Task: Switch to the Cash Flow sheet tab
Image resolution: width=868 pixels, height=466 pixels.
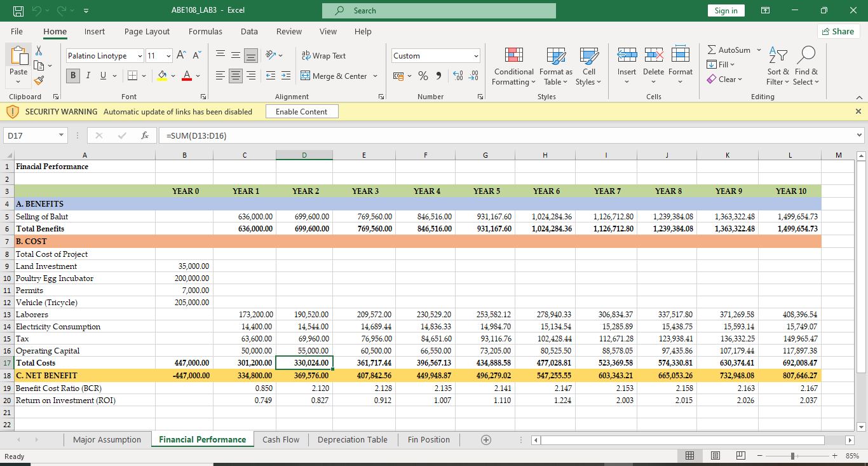Action: point(280,440)
